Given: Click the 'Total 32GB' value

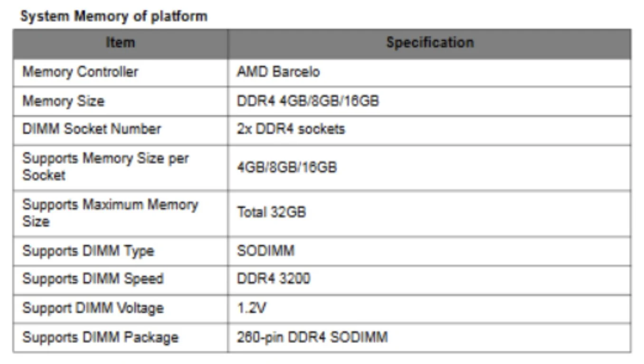Looking at the screenshot, I should pyautogui.click(x=271, y=212).
